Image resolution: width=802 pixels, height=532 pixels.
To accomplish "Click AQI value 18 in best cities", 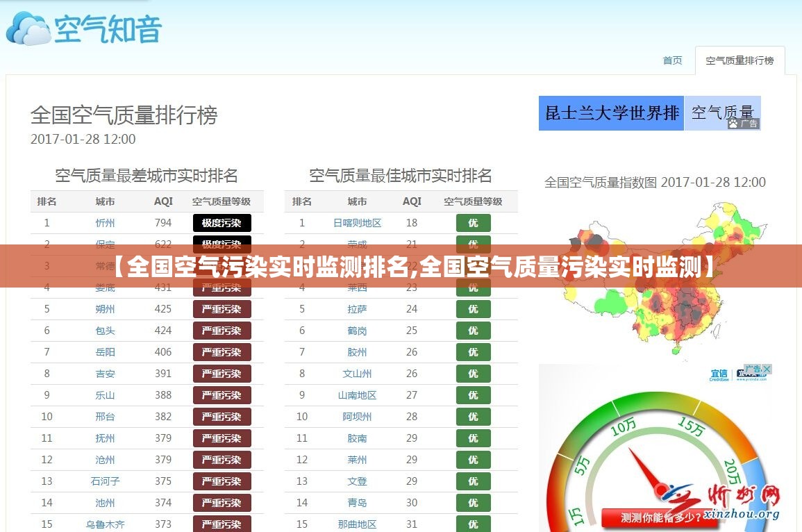I will [x=412, y=223].
